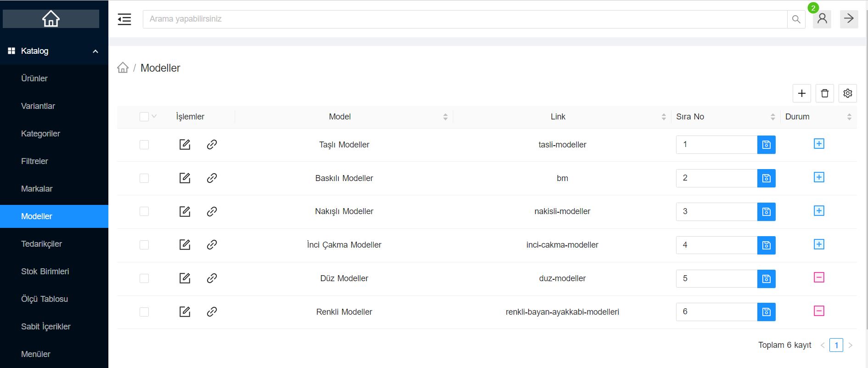This screenshot has height=368, width=868.
Task: Toggle status of Baskılı Modeller
Action: click(819, 177)
